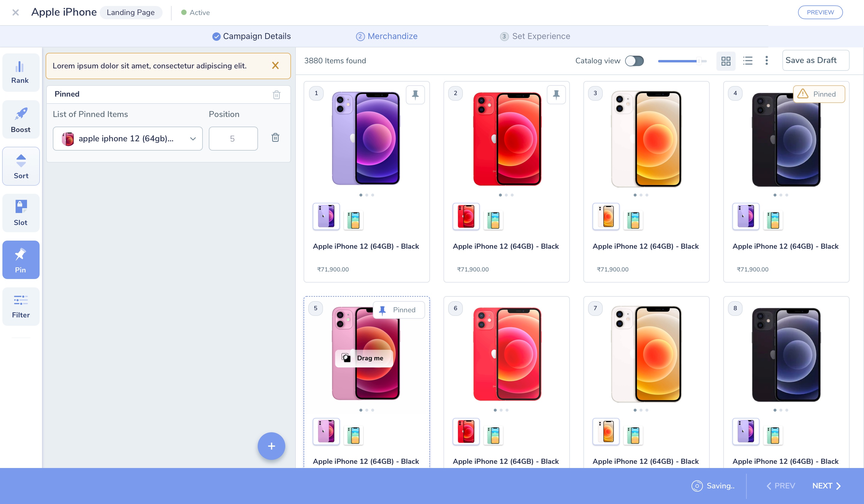Viewport: 864px width, 504px height.
Task: Pin product card number 2
Action: (556, 94)
